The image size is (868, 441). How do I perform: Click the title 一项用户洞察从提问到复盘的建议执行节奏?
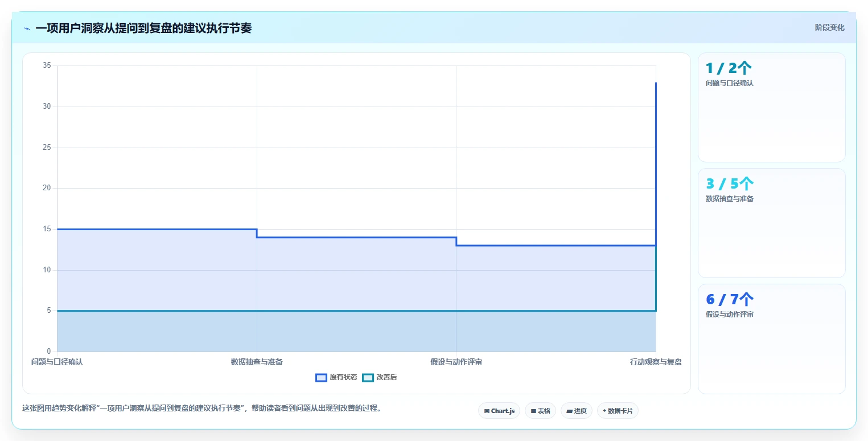coord(143,28)
